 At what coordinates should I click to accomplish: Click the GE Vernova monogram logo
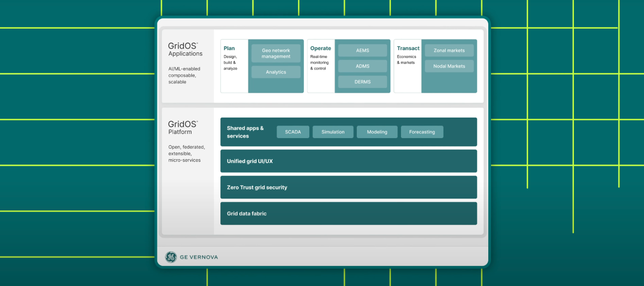coord(171,257)
